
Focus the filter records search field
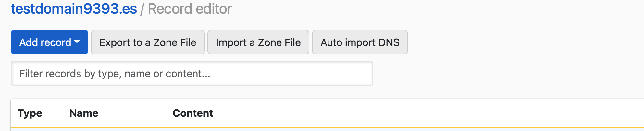tap(192, 74)
